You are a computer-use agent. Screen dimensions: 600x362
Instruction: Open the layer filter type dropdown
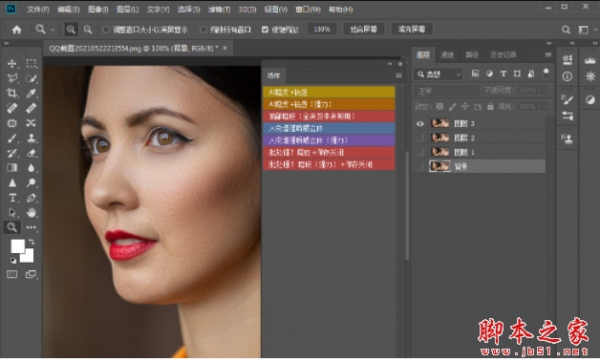coord(439,74)
